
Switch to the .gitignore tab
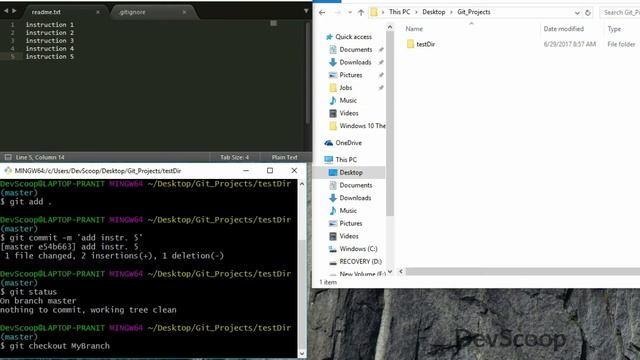coord(133,12)
